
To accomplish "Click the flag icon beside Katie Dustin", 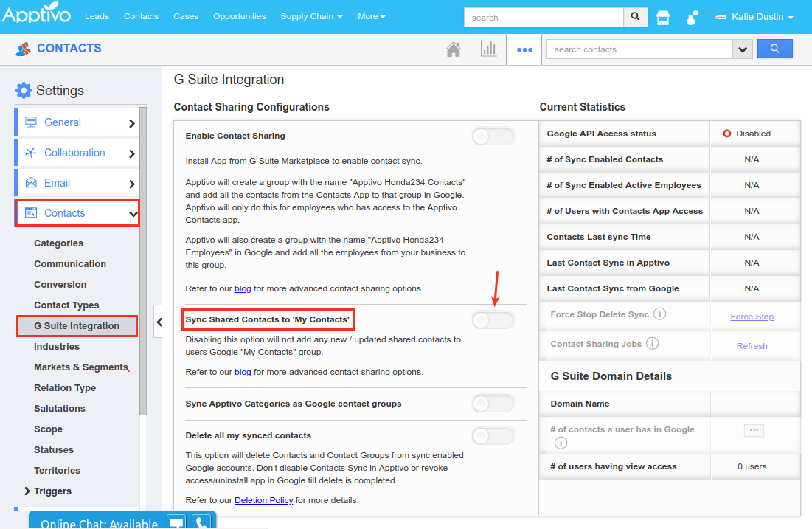I will (x=720, y=17).
